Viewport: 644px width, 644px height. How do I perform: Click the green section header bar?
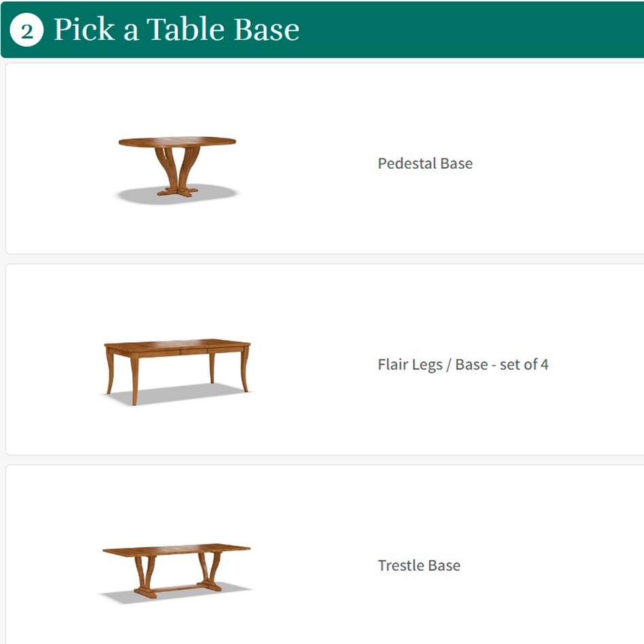(322, 28)
